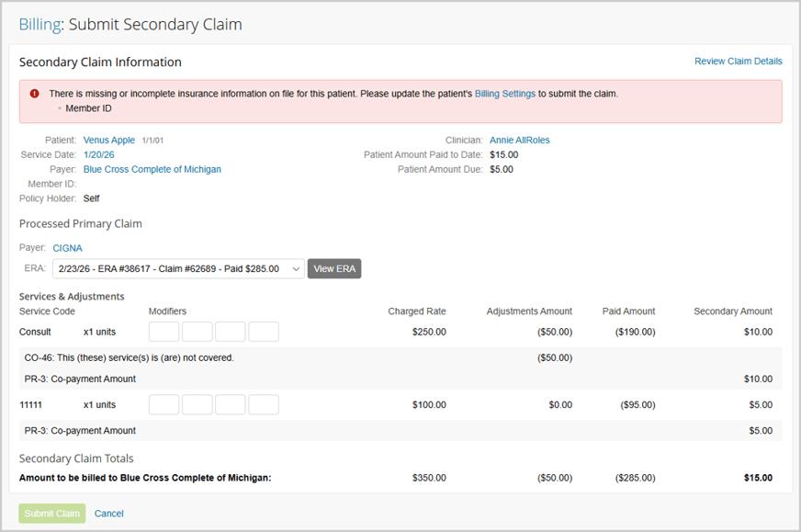Click the red error alert icon
This screenshot has width=801, height=532.
[x=34, y=93]
